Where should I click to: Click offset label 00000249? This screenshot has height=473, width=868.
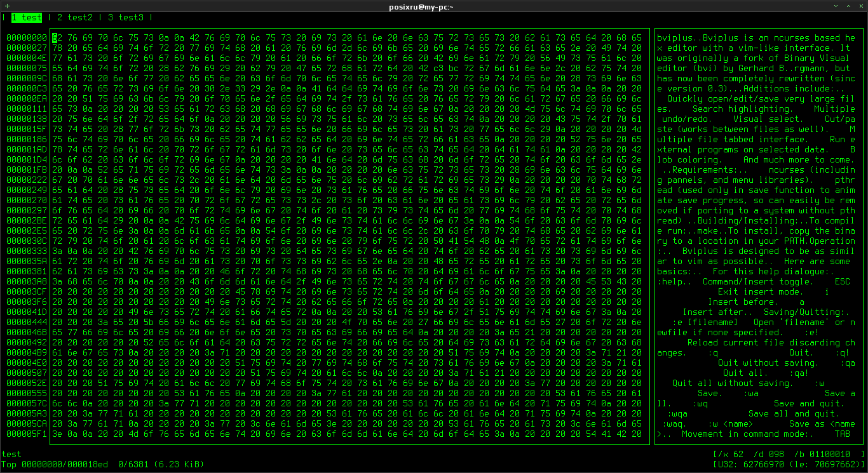pos(27,190)
